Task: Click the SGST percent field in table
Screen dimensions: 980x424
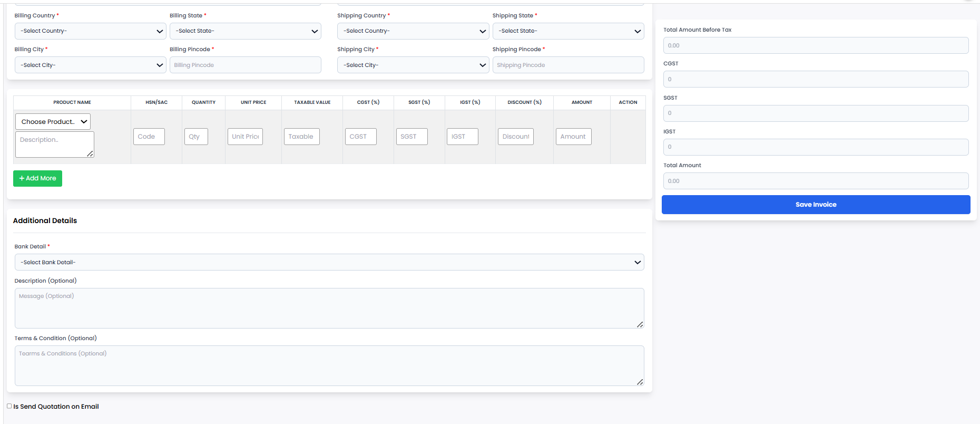Action: (412, 137)
